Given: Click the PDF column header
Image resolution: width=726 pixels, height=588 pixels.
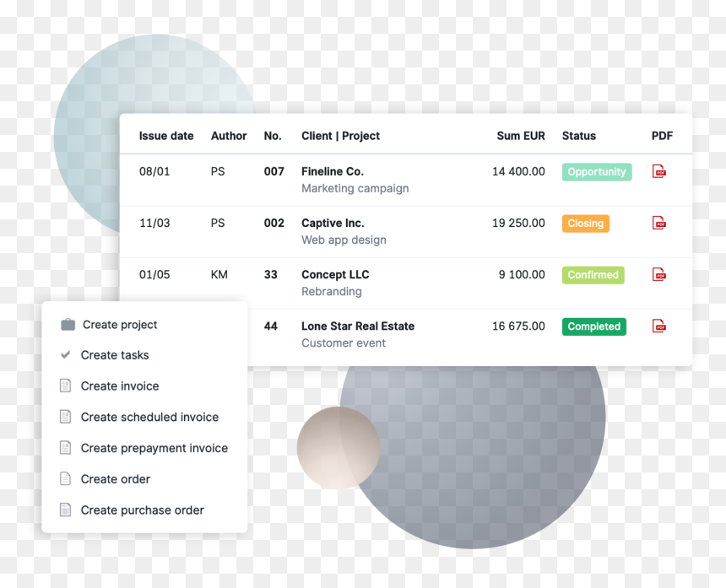Looking at the screenshot, I should (662, 136).
